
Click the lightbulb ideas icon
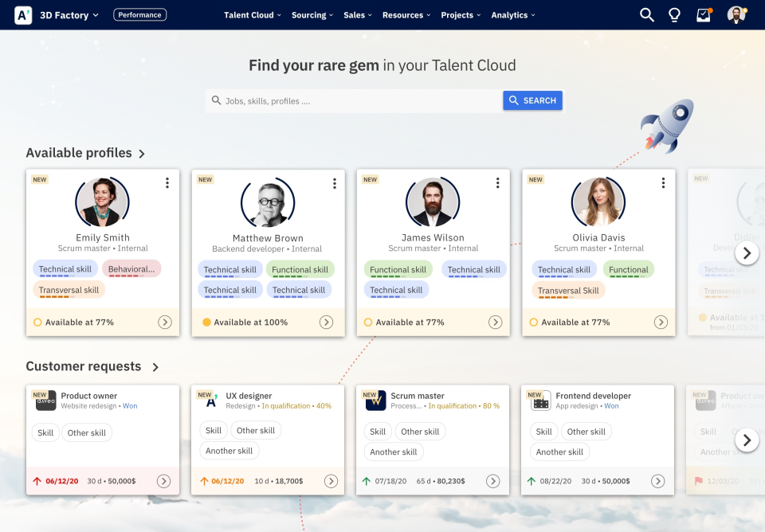coord(674,14)
